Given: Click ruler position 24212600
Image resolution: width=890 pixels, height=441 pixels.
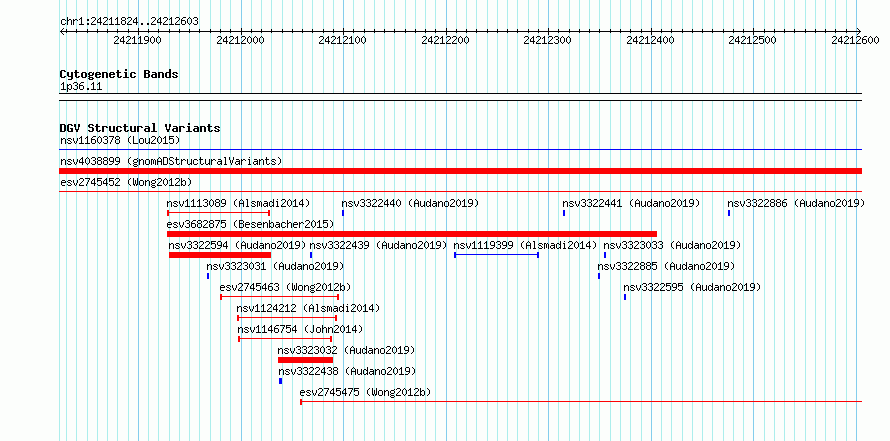Looking at the screenshot, I should click(855, 40).
